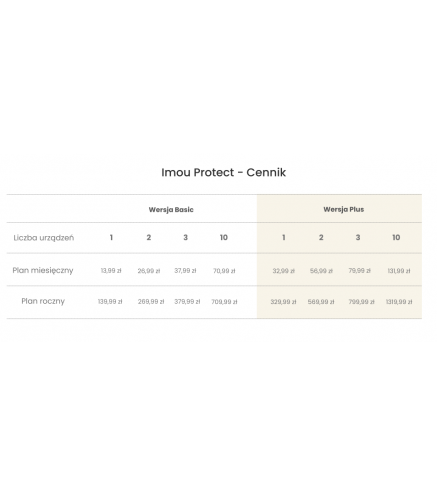
Task: Select Plus monthly price 131,99 zł
Action: click(399, 271)
